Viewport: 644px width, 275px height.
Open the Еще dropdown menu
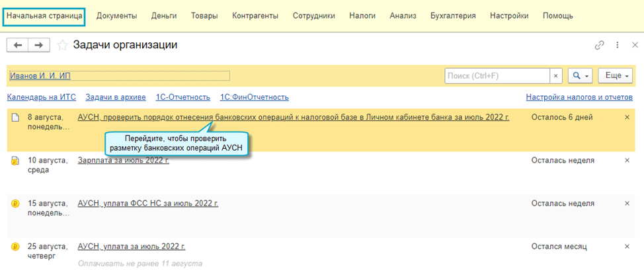(615, 76)
